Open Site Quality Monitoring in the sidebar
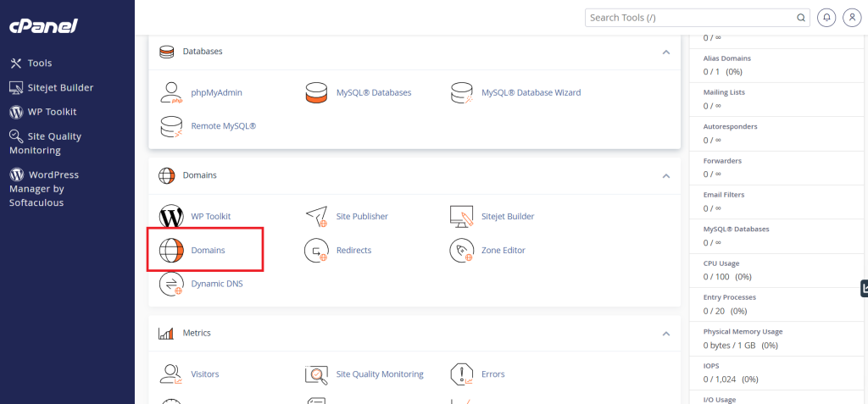The width and height of the screenshot is (868, 404). tap(46, 143)
